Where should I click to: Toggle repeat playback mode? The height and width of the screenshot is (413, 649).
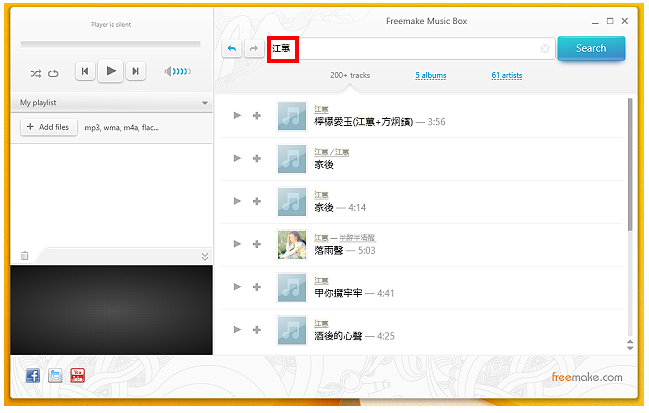pos(53,74)
